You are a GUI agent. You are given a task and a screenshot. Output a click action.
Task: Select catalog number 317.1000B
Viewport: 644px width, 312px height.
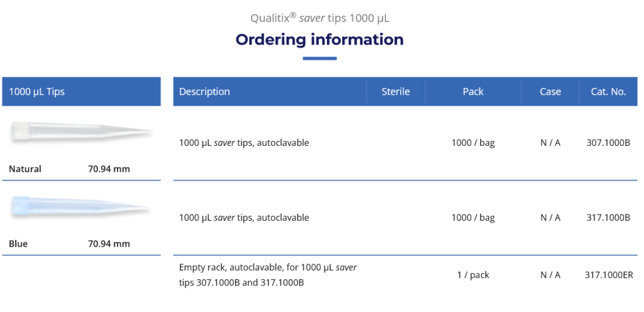click(608, 218)
